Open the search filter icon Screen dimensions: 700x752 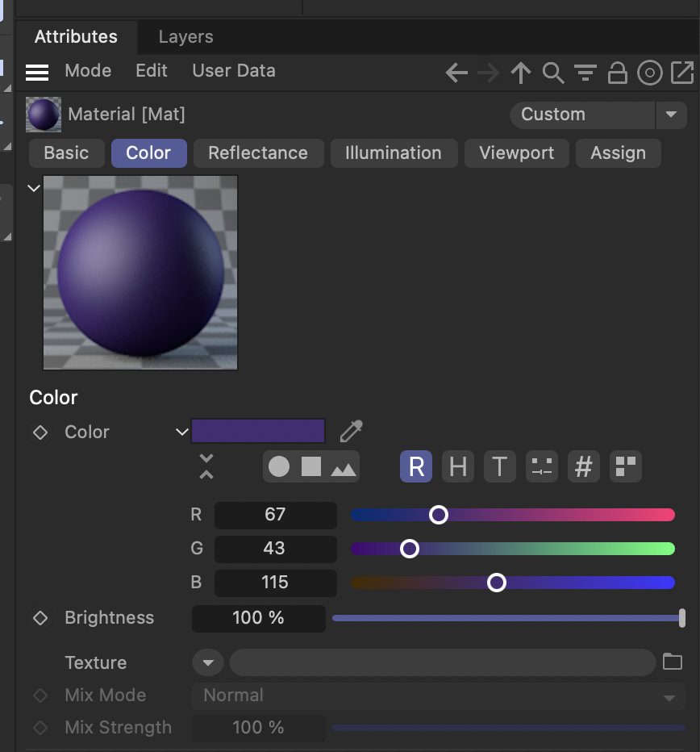tap(553, 72)
